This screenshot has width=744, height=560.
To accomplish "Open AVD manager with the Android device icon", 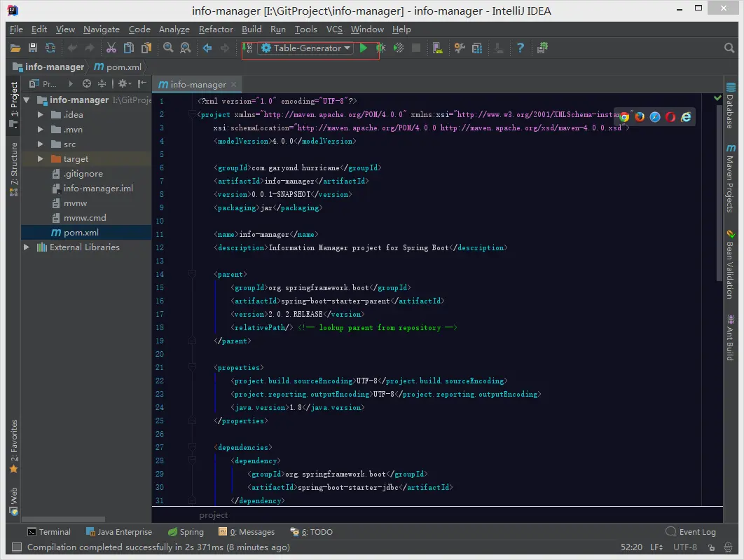I will 437,48.
